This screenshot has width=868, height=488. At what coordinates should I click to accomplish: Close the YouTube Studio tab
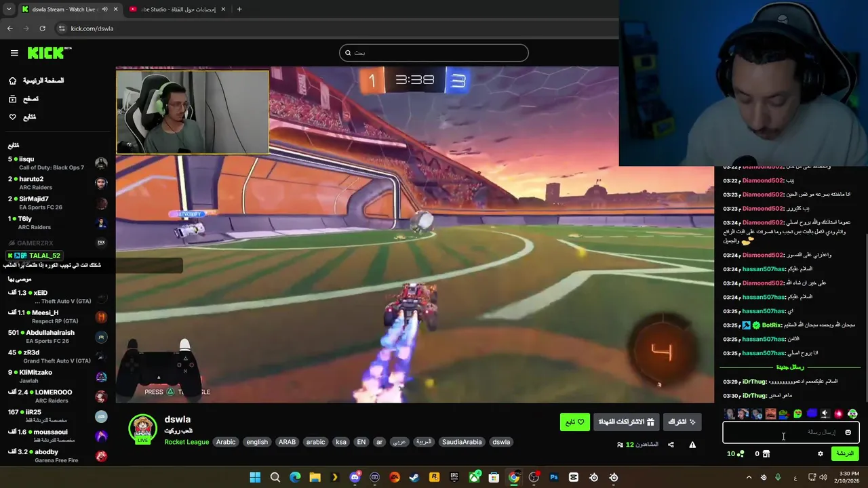(x=224, y=9)
